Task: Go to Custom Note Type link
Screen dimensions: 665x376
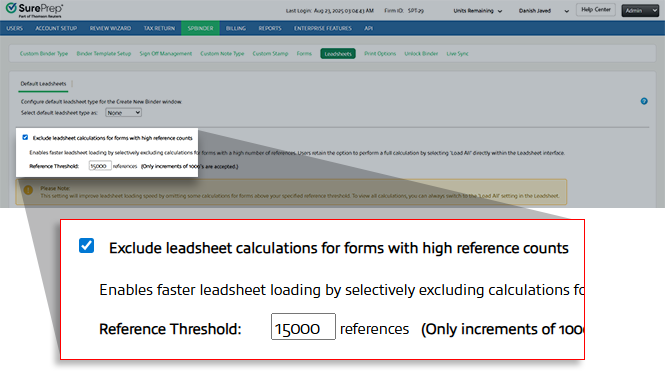Action: (x=222, y=54)
